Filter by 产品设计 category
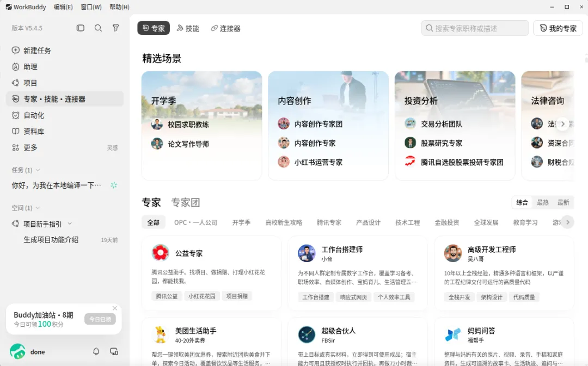Screen dimensions: 588x366 [x=368, y=222]
